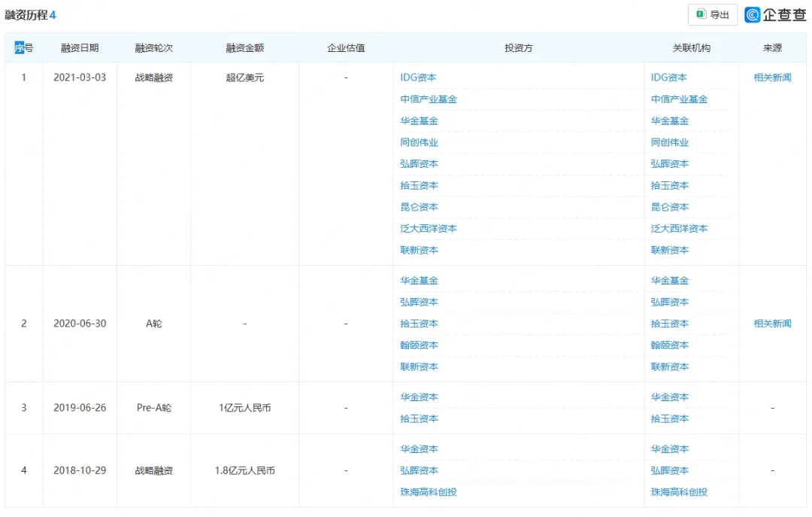Click 昆仑资本 under the 投资方 column
The height and width of the screenshot is (517, 812).
[x=419, y=207]
